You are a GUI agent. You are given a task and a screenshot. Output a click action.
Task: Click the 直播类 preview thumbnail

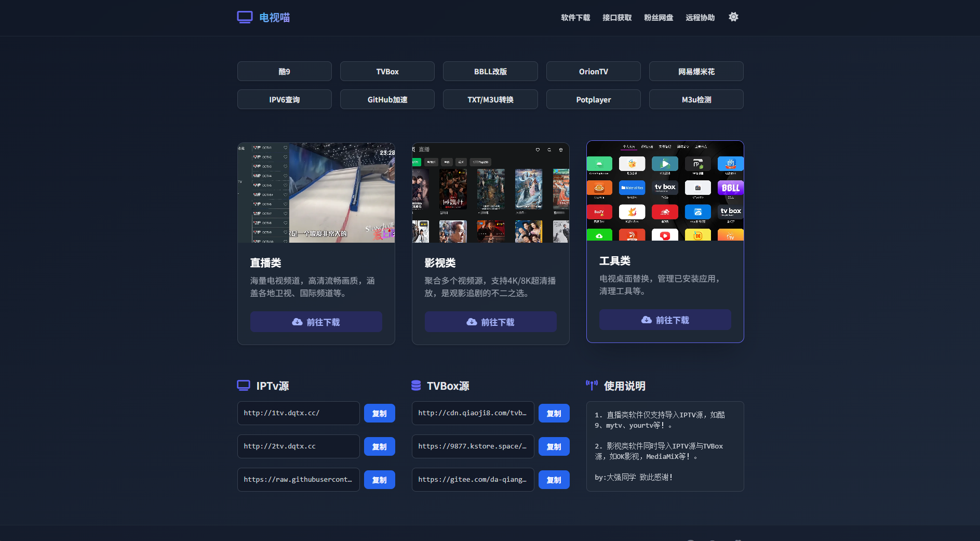[x=316, y=193]
